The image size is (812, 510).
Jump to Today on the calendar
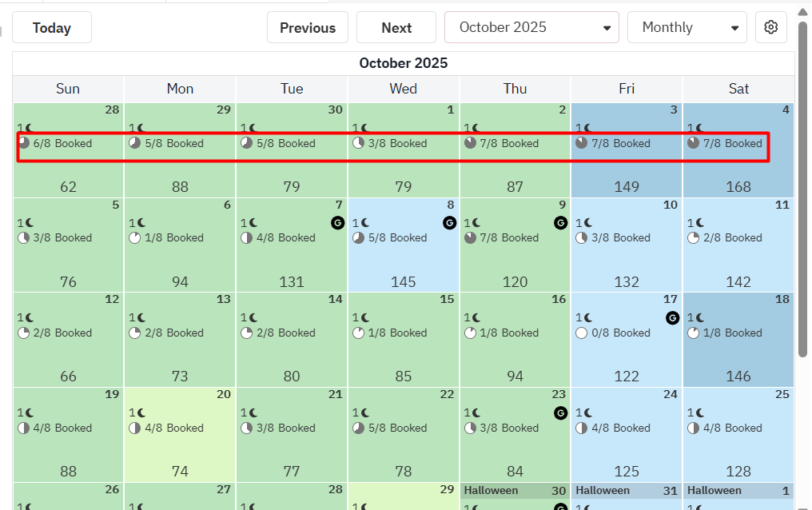click(52, 27)
